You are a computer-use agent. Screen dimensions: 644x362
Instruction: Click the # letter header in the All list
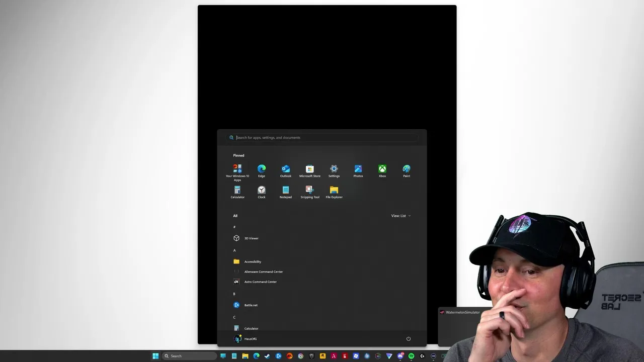click(234, 227)
